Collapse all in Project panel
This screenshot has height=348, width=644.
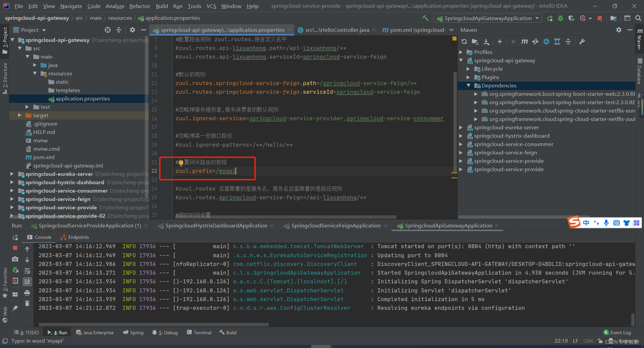tap(119, 30)
